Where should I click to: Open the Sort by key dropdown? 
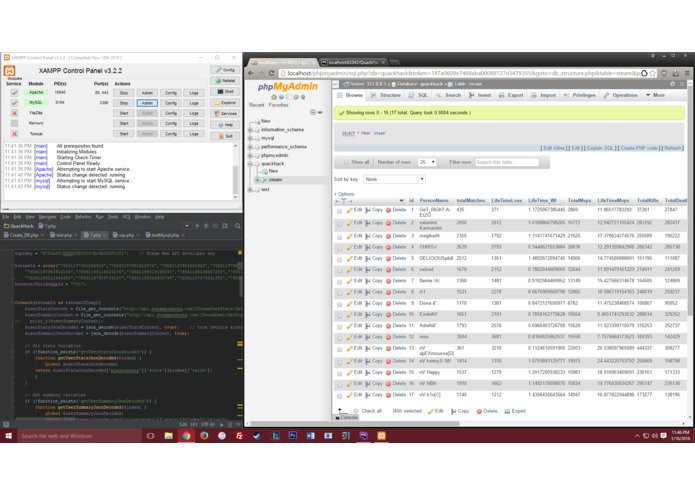click(x=394, y=179)
